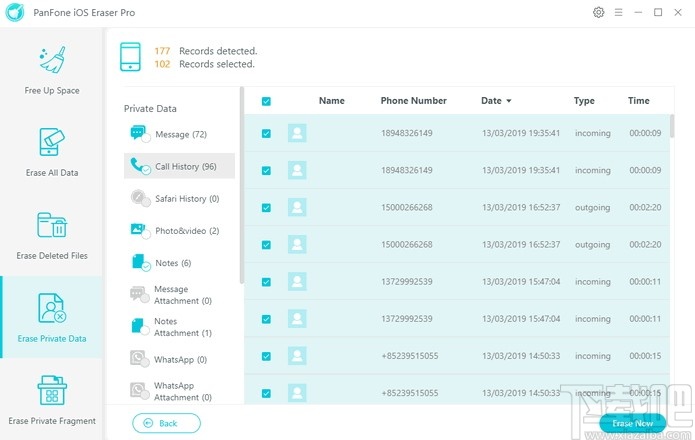Image resolution: width=695 pixels, height=440 pixels.
Task: Click the Phone Number column header
Action: tap(414, 101)
